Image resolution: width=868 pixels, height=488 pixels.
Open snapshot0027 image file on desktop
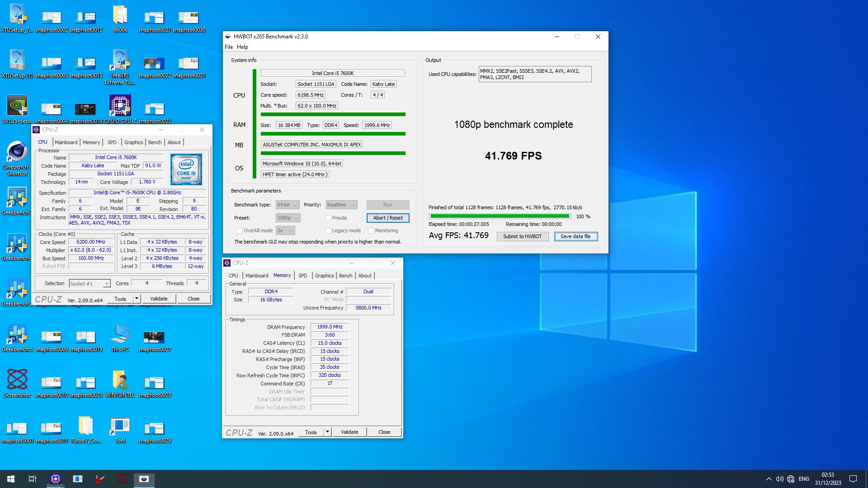[155, 340]
